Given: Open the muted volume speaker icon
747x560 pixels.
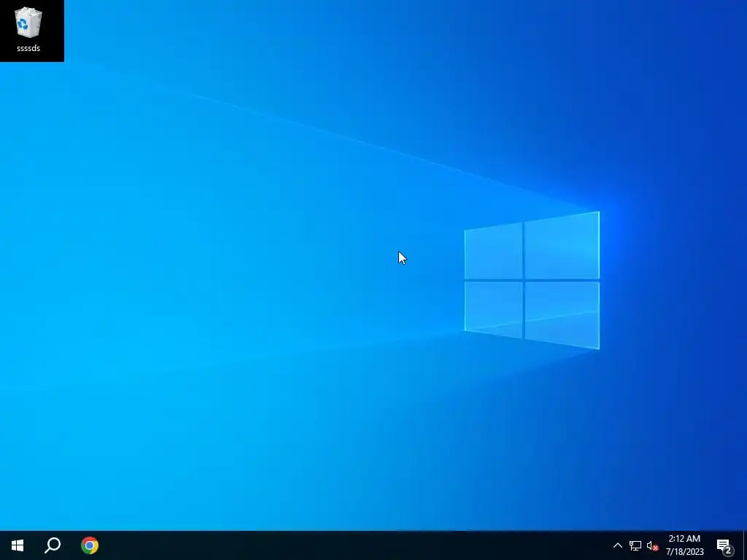Looking at the screenshot, I should tap(652, 545).
